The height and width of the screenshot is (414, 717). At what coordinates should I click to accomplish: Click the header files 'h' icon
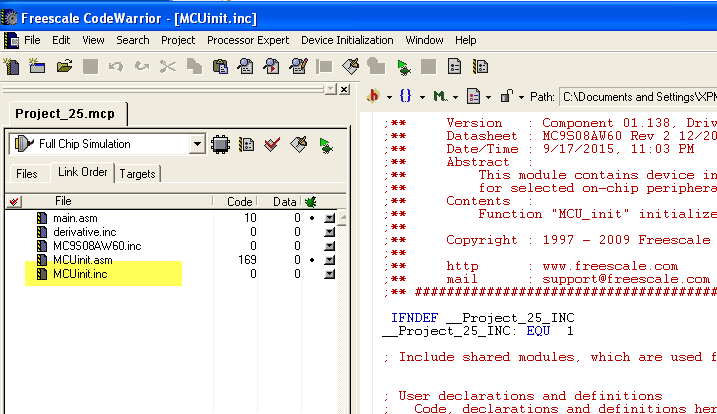click(x=374, y=96)
